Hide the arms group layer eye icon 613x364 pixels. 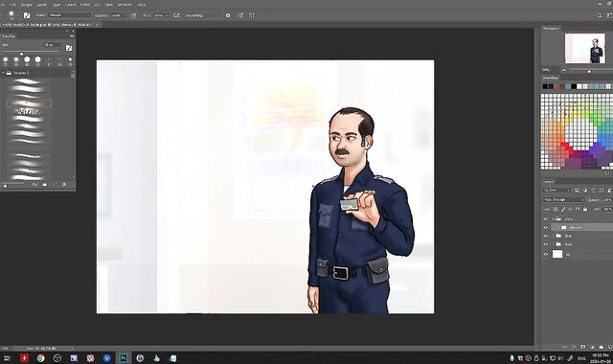click(546, 219)
